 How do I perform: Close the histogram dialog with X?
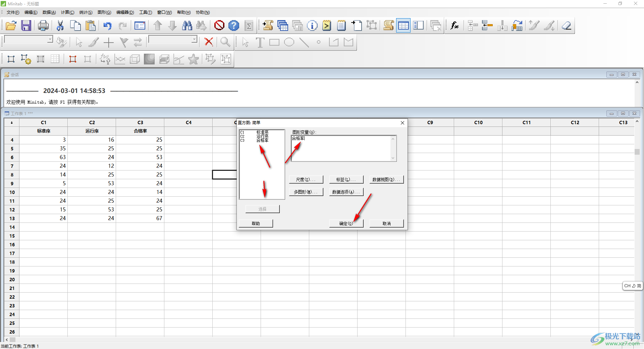click(402, 123)
